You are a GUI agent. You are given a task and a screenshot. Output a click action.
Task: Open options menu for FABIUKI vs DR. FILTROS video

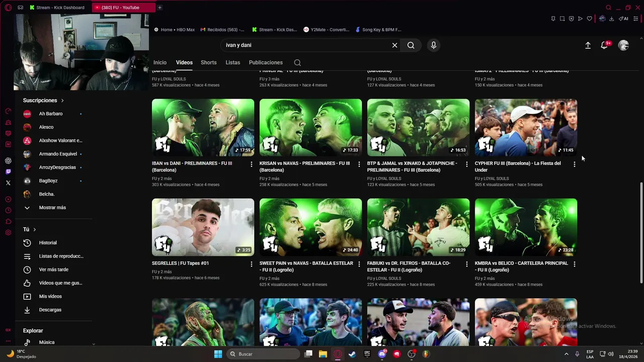467,264
